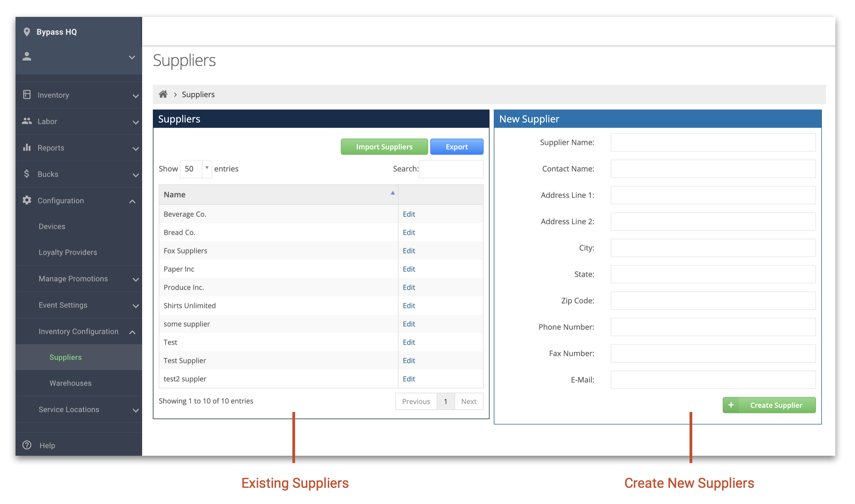Screen dimensions: 855x504
Task: Click the Help icon in sidebar
Action: pos(27,445)
